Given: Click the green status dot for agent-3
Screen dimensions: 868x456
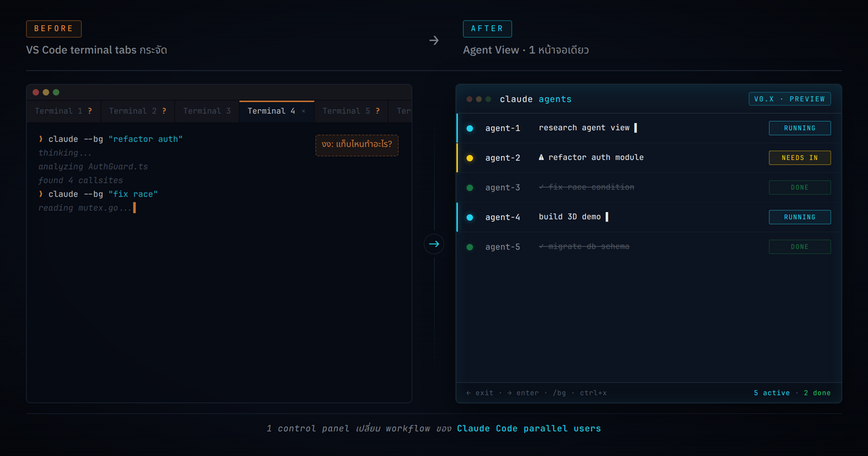Looking at the screenshot, I should tap(469, 187).
